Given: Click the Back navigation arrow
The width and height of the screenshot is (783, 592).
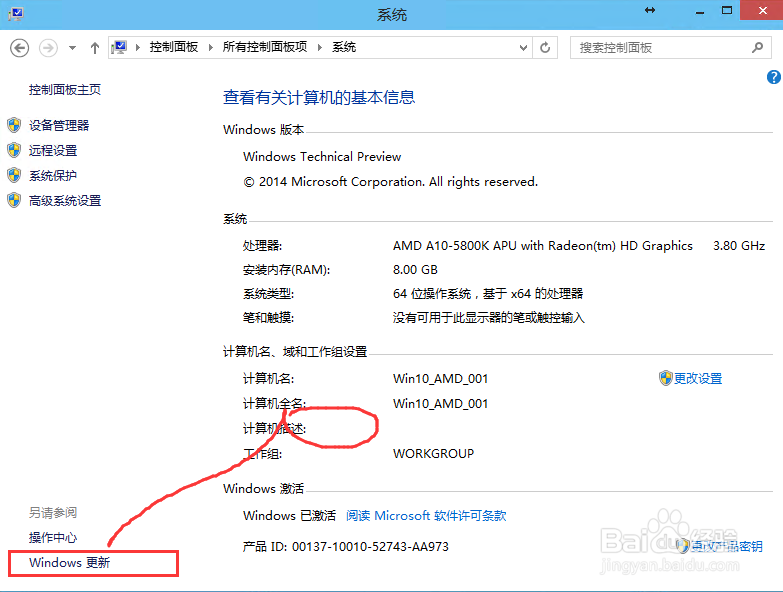Looking at the screenshot, I should point(19,48).
